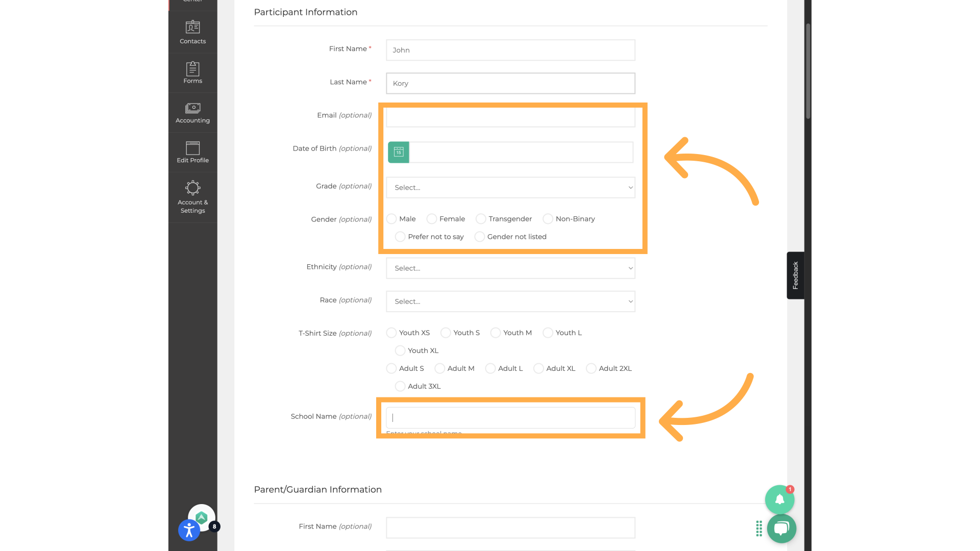Open accessibility options button
980x551 pixels.
pyautogui.click(x=189, y=531)
